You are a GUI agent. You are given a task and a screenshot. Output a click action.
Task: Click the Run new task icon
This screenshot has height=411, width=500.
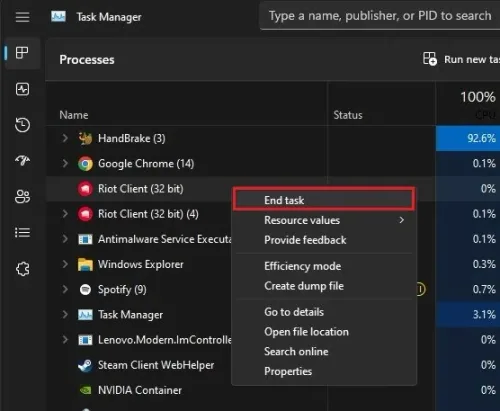(430, 59)
